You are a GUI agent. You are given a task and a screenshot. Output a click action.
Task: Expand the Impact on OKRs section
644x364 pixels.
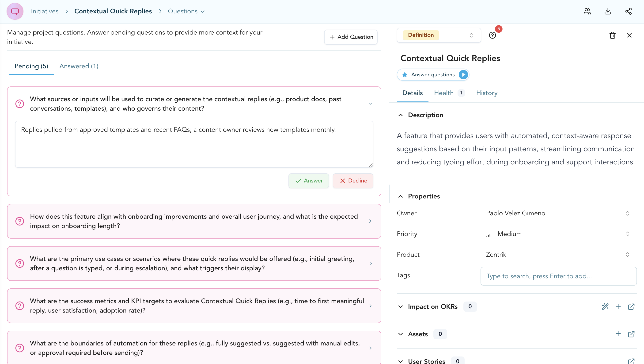coord(401,307)
